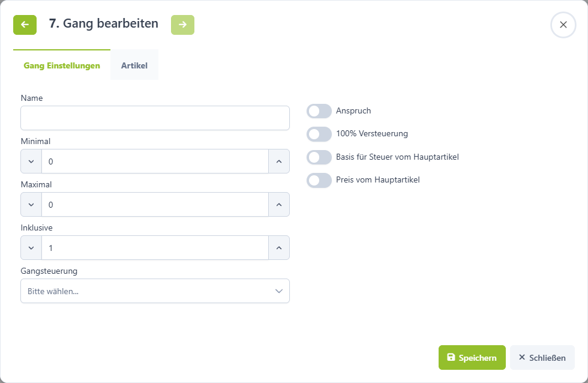Enable Preis vom Hauptartikel switch
The width and height of the screenshot is (588, 383).
(319, 180)
